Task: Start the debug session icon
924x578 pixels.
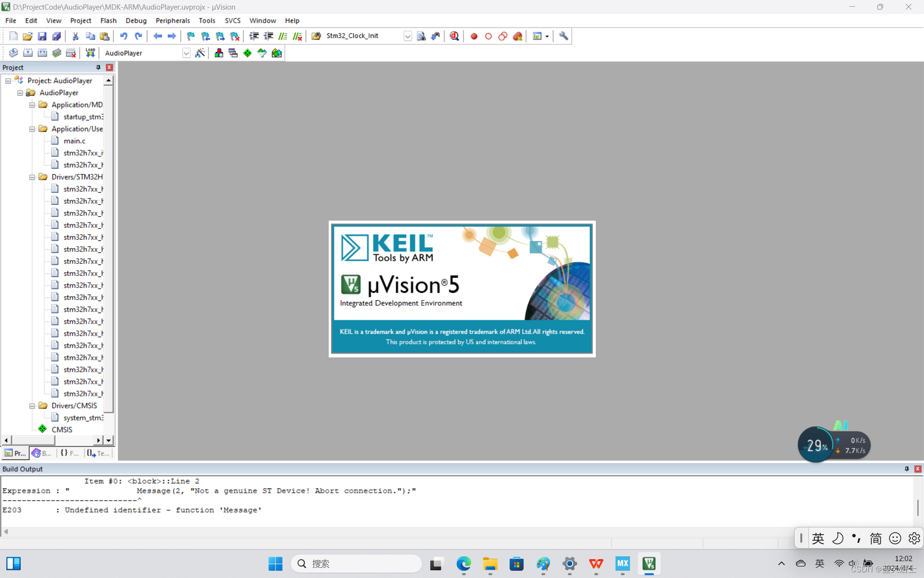Action: [454, 36]
